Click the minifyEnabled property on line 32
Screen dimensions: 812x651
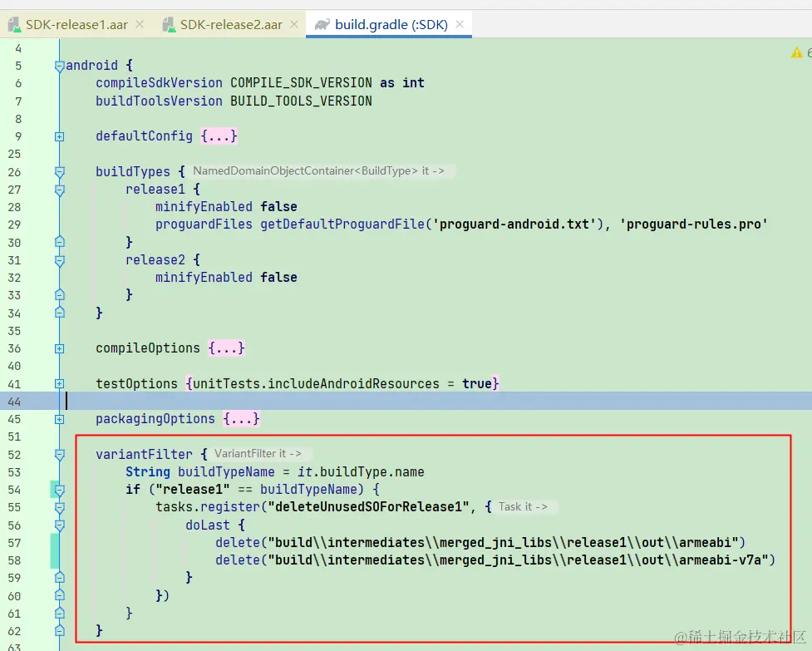204,278
